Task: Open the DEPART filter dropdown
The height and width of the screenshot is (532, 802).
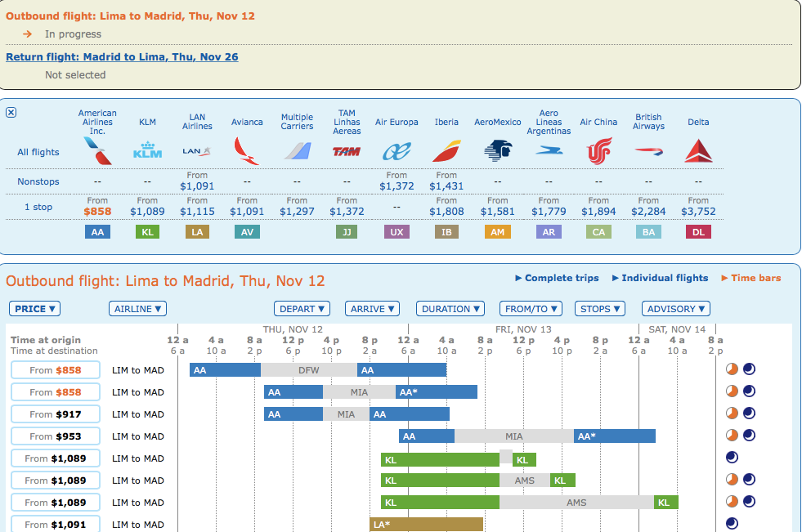Action: click(302, 309)
